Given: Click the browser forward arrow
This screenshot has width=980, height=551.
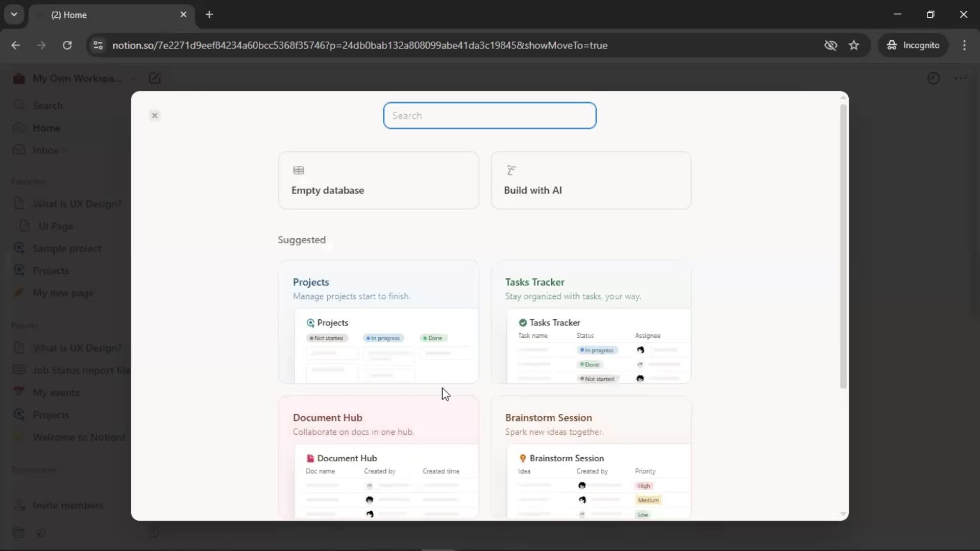Looking at the screenshot, I should tap(41, 45).
